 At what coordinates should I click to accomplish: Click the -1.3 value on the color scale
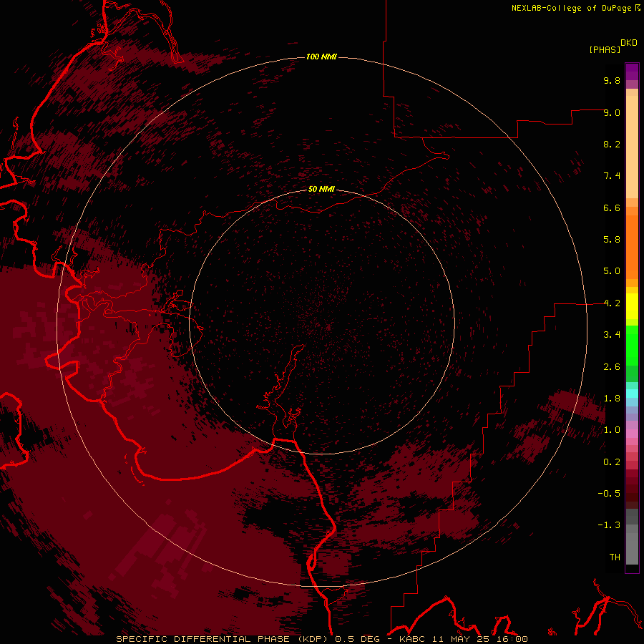point(609,525)
